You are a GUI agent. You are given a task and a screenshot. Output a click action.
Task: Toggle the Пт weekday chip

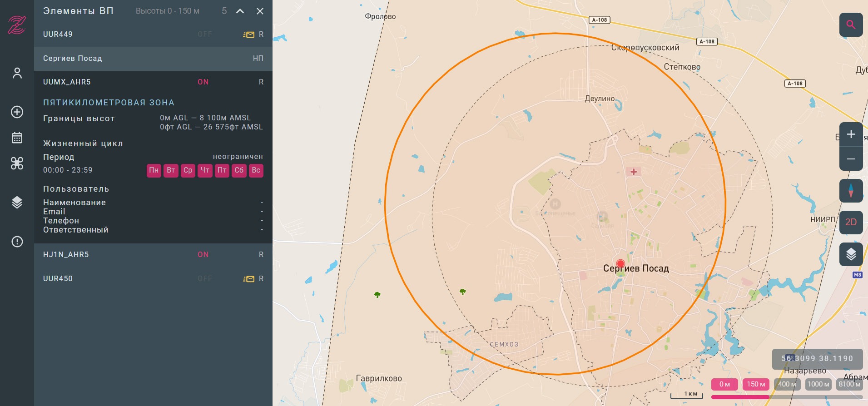pyautogui.click(x=222, y=170)
